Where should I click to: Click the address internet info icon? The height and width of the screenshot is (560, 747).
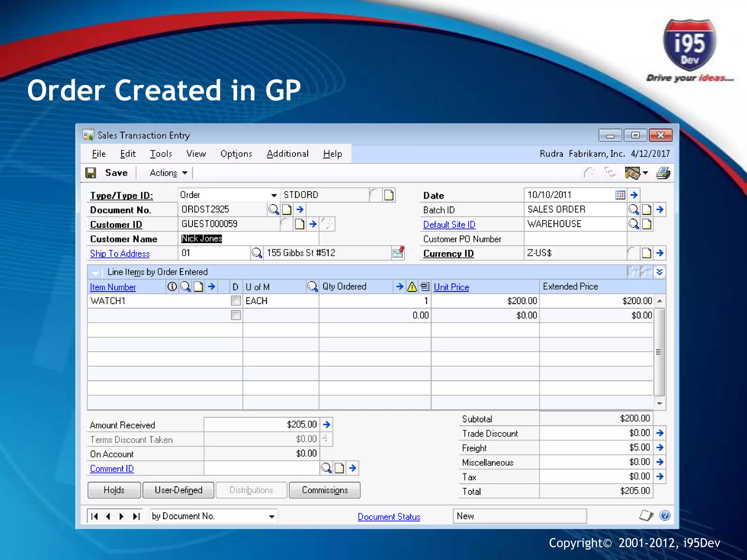[398, 252]
